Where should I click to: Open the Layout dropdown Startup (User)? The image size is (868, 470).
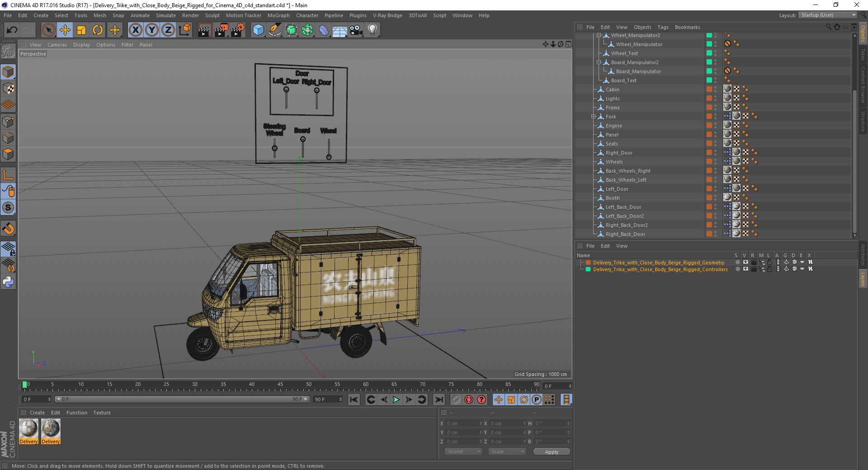point(827,15)
